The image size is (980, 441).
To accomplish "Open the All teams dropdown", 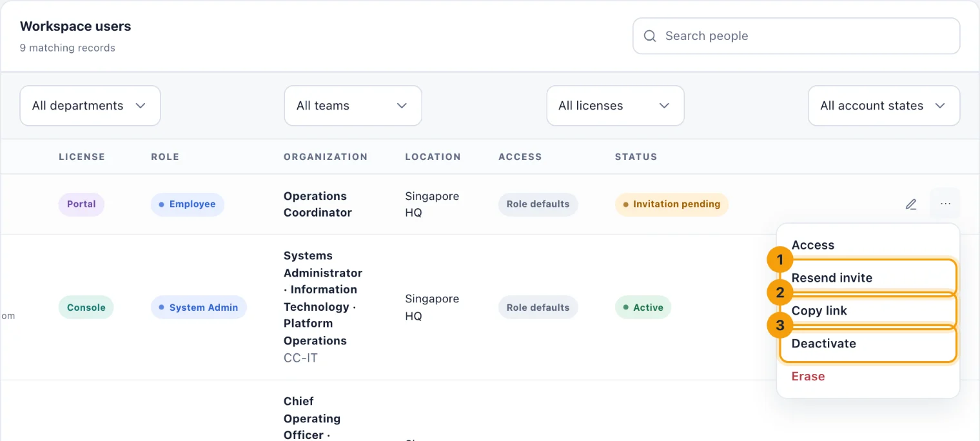I will 353,106.
